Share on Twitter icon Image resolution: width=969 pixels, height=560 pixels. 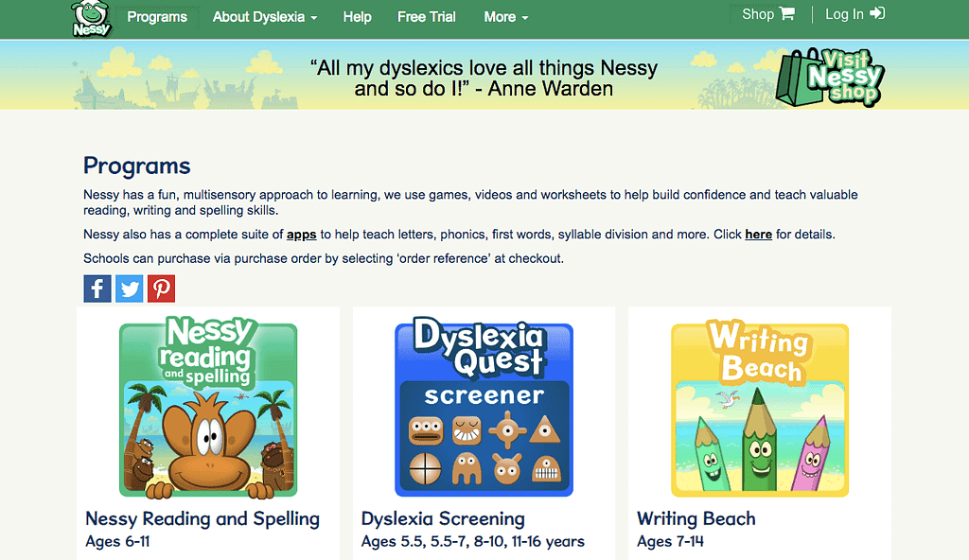click(129, 289)
